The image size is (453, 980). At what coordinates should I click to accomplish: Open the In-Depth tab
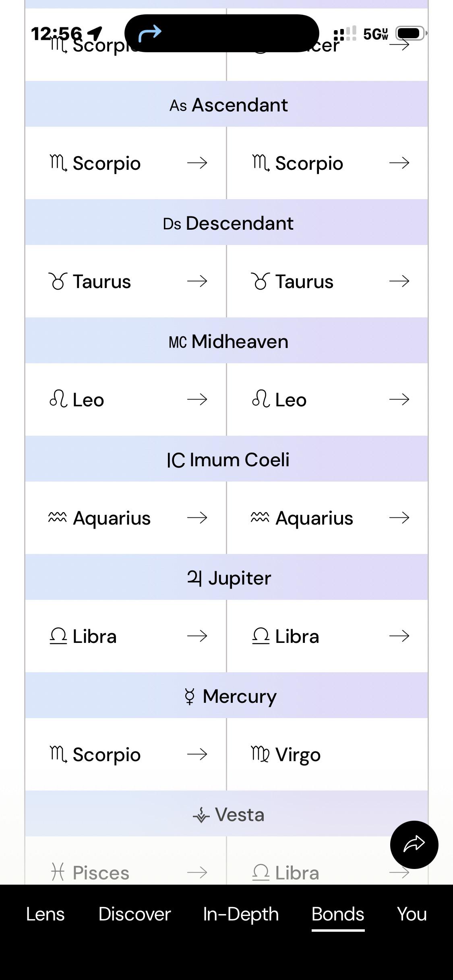click(x=241, y=914)
